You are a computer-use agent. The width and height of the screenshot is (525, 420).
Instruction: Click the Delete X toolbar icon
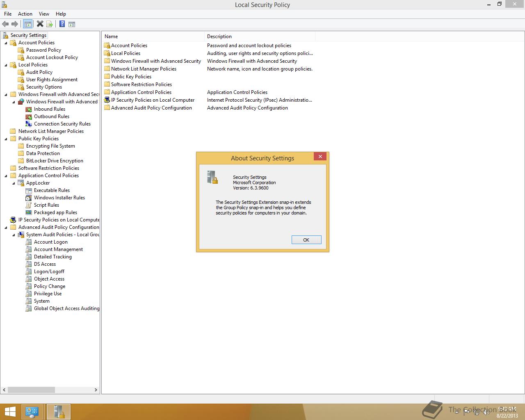pos(40,24)
